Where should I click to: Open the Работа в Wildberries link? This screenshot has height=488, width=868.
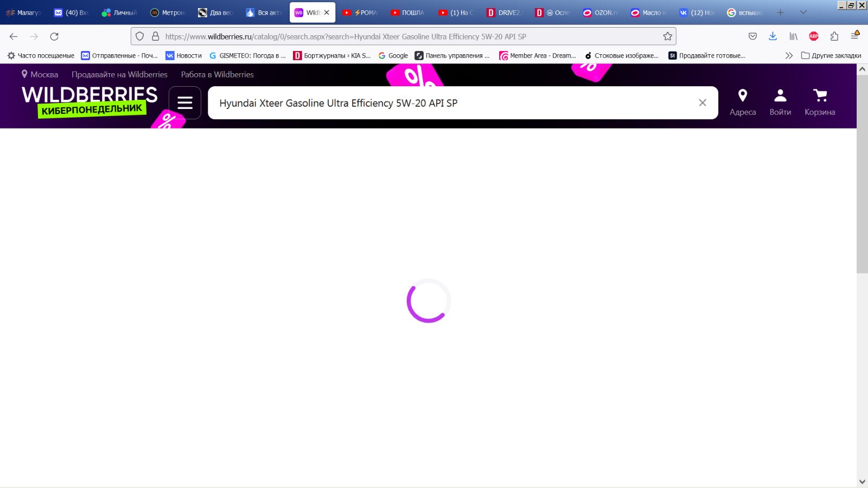217,74
